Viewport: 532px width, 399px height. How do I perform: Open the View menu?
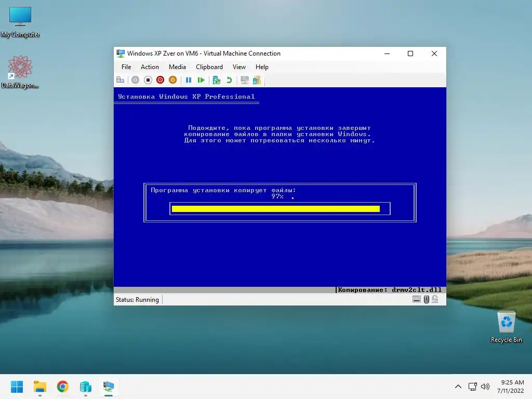pyautogui.click(x=239, y=67)
